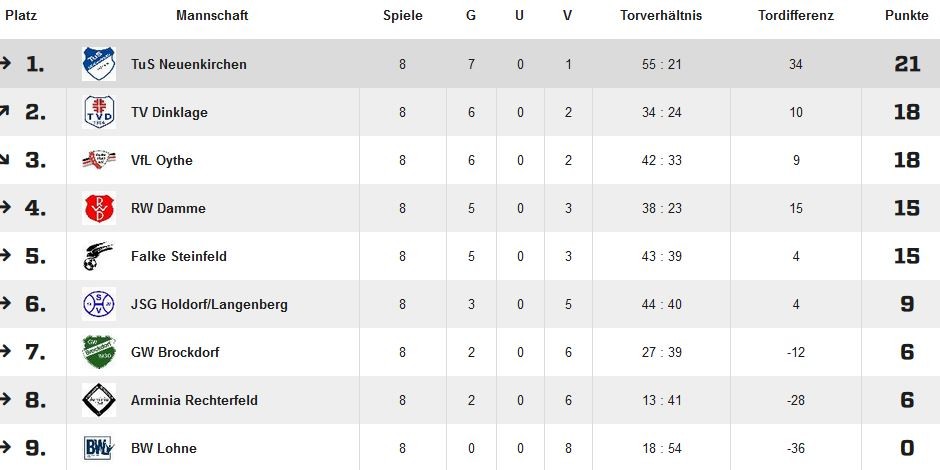This screenshot has height=470, width=940.
Task: Click the TV Dinklage club logo
Action: point(99,112)
